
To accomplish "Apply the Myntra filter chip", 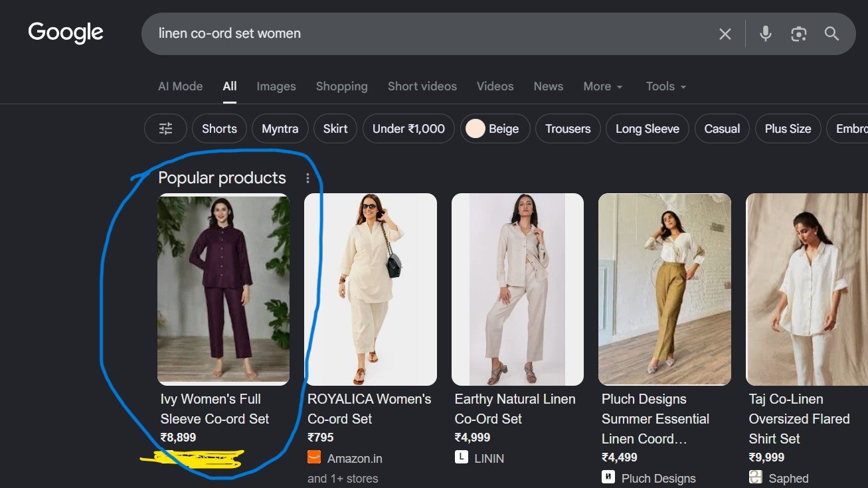I will point(280,129).
